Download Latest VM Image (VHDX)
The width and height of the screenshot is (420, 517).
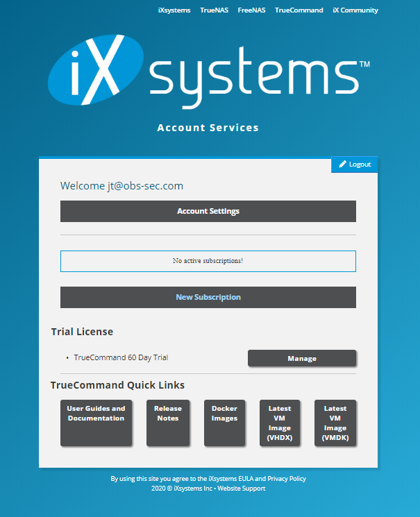click(280, 423)
